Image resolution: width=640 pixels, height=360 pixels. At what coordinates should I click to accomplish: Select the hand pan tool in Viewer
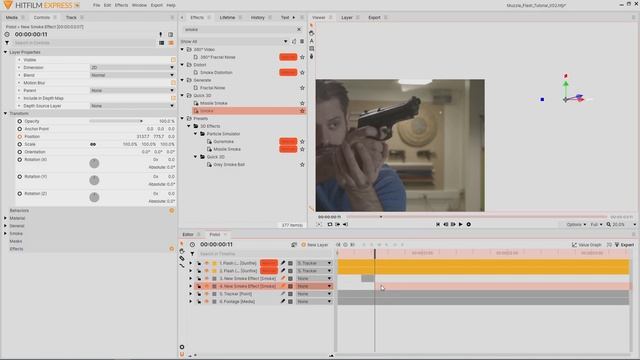point(311,33)
